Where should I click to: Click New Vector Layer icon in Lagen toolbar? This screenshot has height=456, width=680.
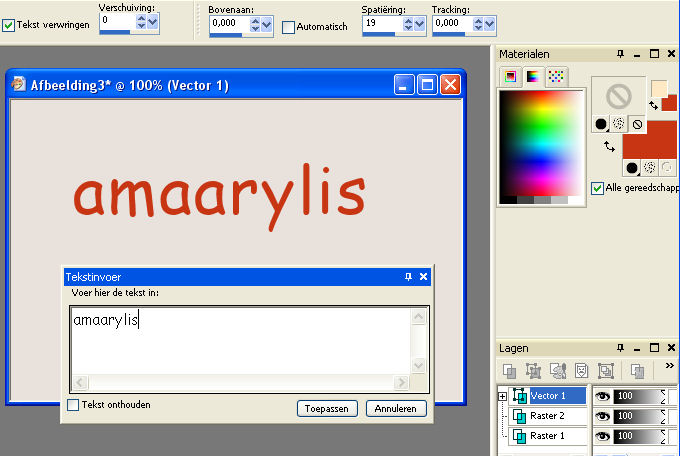coord(533,371)
